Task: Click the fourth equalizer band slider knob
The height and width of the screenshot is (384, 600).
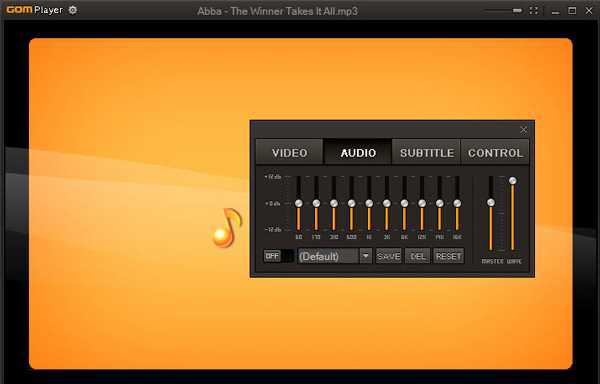Action: 351,203
